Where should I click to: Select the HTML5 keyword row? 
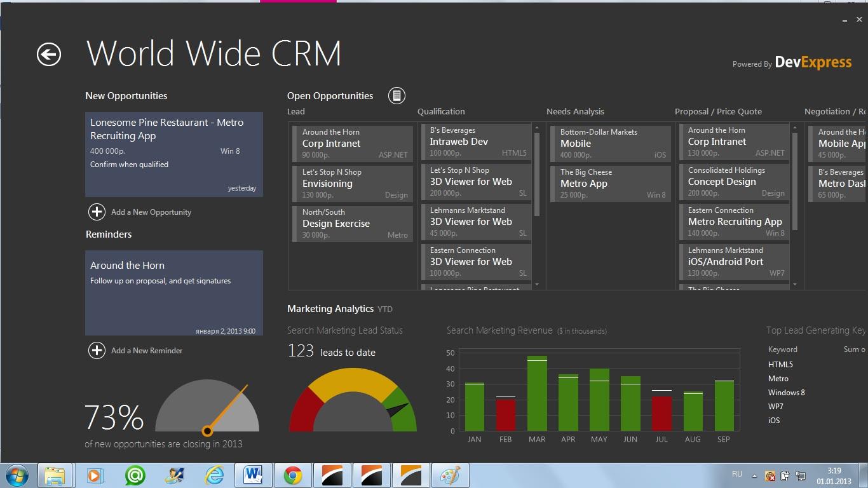[780, 365]
